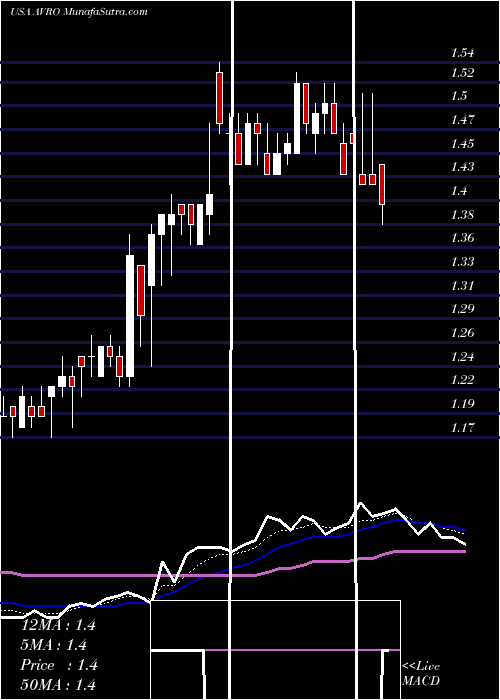Click the 1.17 price axis label
The width and height of the screenshot is (500, 700).
462,428
